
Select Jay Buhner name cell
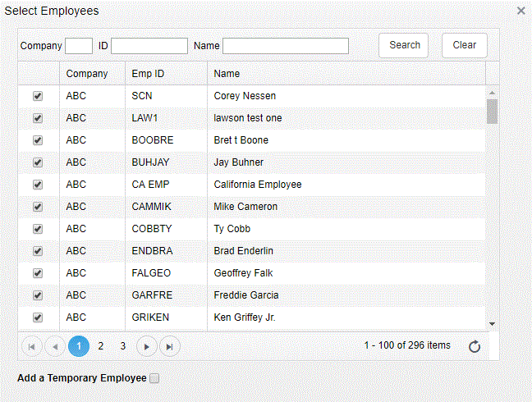346,162
